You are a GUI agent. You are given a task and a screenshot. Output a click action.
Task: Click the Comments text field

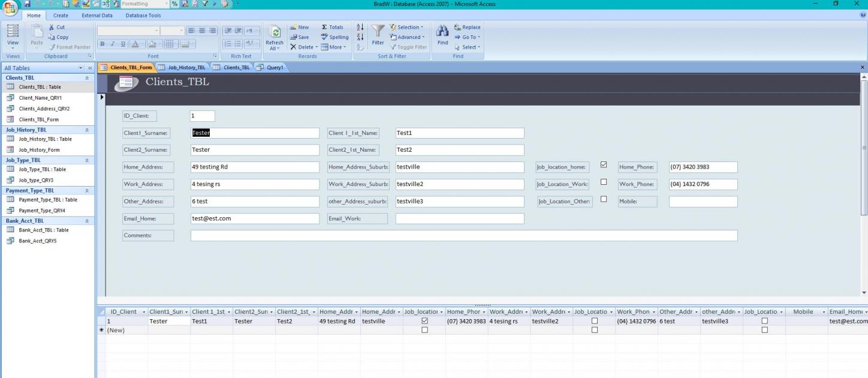point(463,236)
